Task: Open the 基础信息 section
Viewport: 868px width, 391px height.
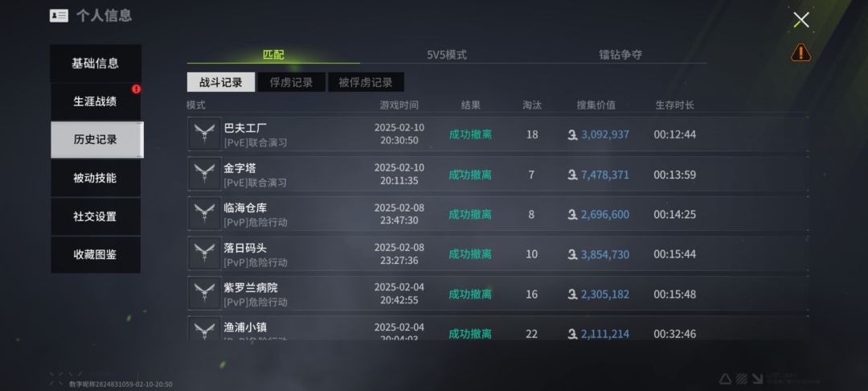Action: pyautogui.click(x=95, y=63)
